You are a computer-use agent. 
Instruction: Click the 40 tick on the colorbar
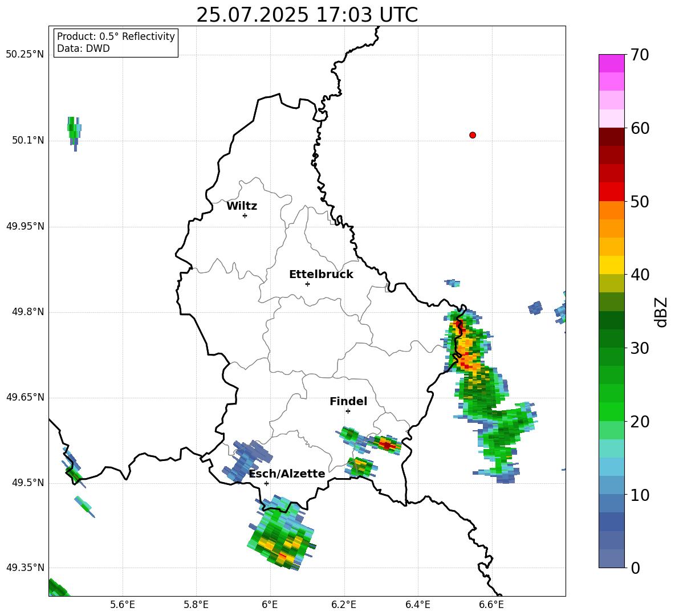coord(639,275)
